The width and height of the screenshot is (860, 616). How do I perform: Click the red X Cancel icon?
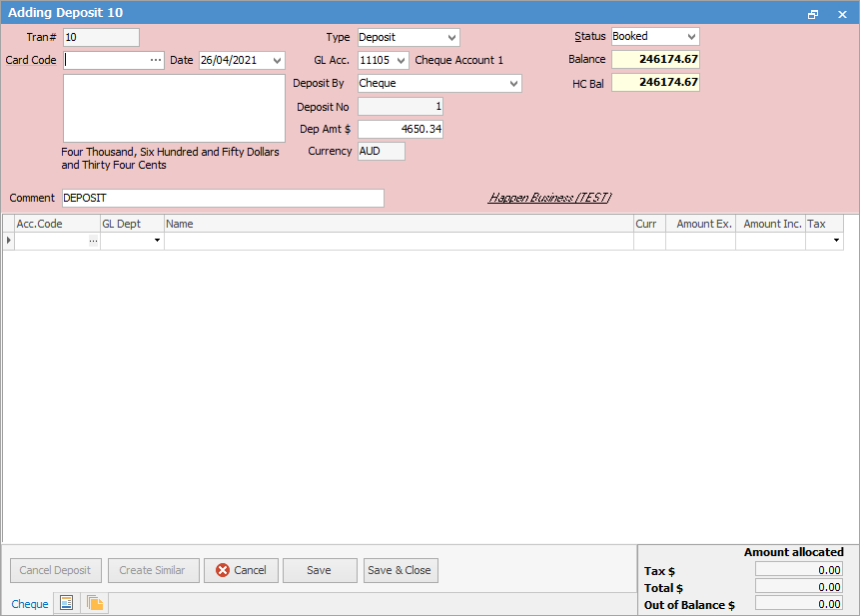223,570
